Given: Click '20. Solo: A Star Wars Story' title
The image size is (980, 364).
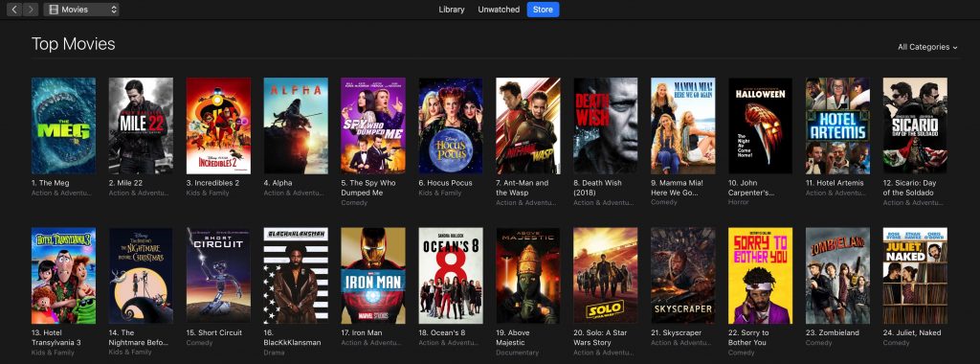Looking at the screenshot, I should 601,338.
